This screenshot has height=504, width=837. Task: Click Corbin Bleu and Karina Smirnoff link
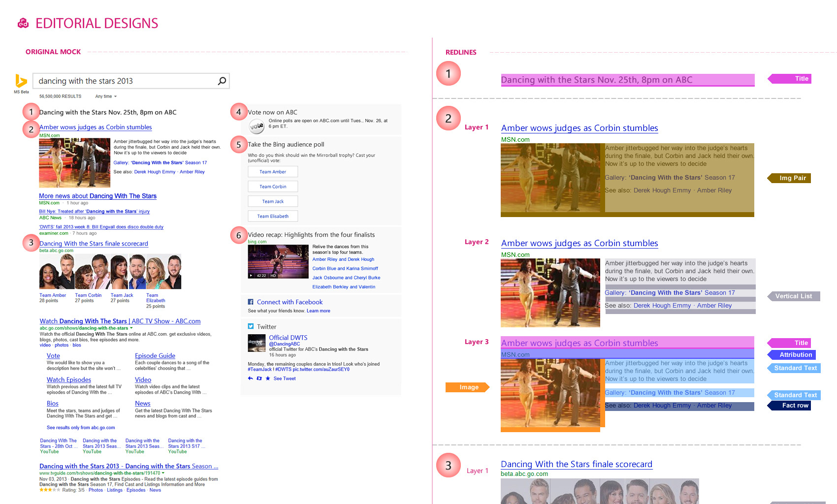(345, 269)
